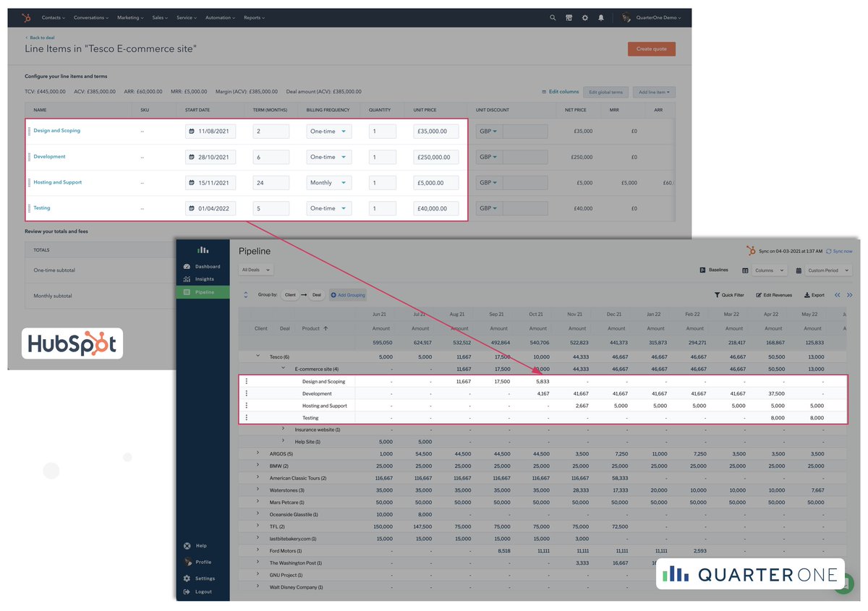This screenshot has width=868, height=611.
Task: Open Dashboard in the QuarterOne sidebar
Action: [203, 267]
